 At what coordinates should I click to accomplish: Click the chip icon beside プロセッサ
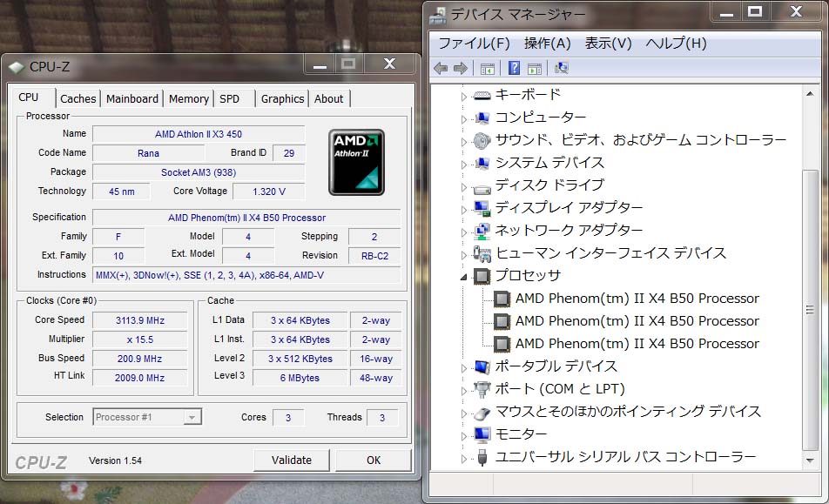482,276
